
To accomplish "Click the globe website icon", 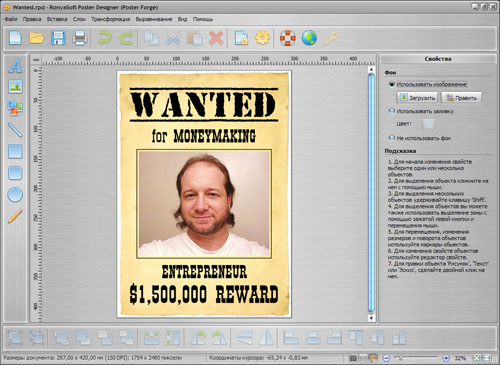I will pos(309,38).
